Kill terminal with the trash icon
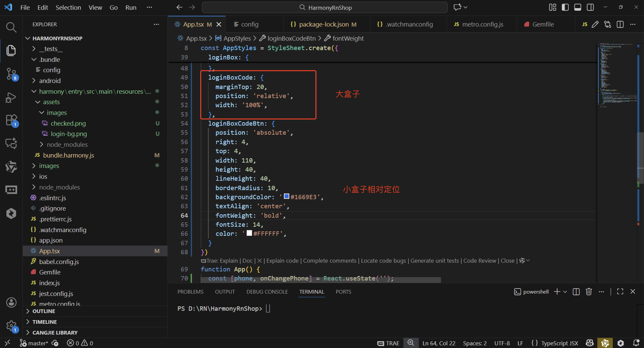The height and width of the screenshot is (348, 644). pyautogui.click(x=588, y=292)
